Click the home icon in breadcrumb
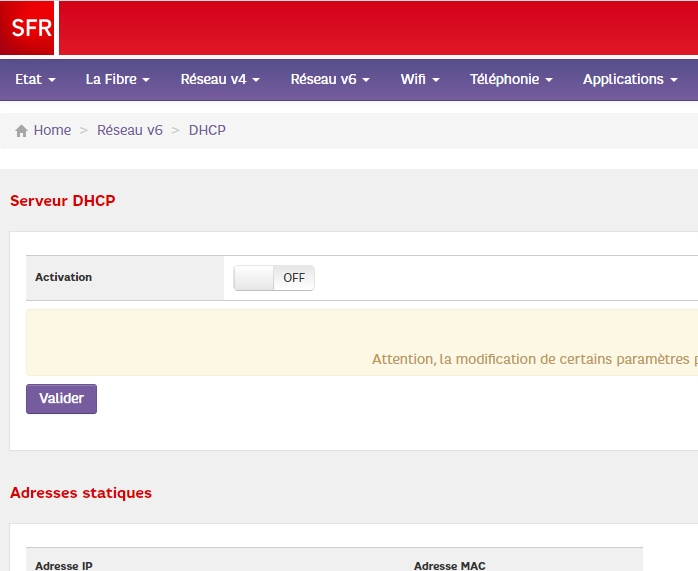 click(21, 131)
